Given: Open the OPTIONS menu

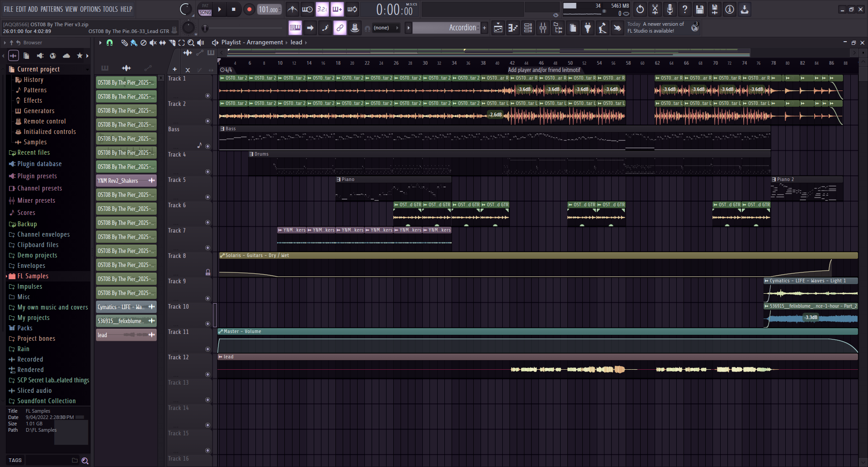Looking at the screenshot, I should 90,9.
